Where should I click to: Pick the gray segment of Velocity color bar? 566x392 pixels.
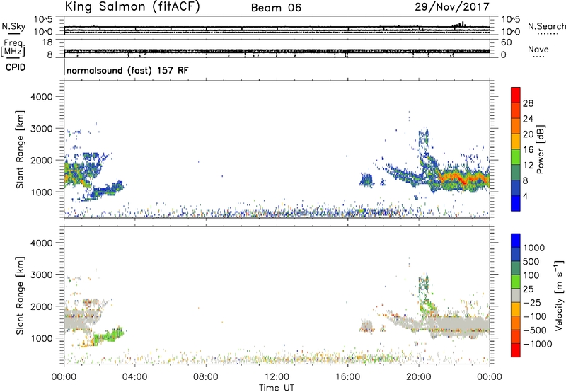click(x=516, y=296)
